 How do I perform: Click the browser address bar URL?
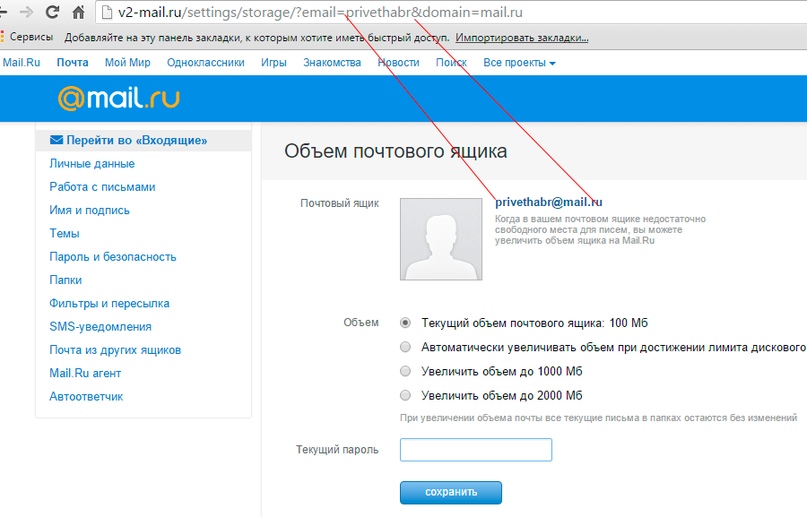tap(320, 12)
